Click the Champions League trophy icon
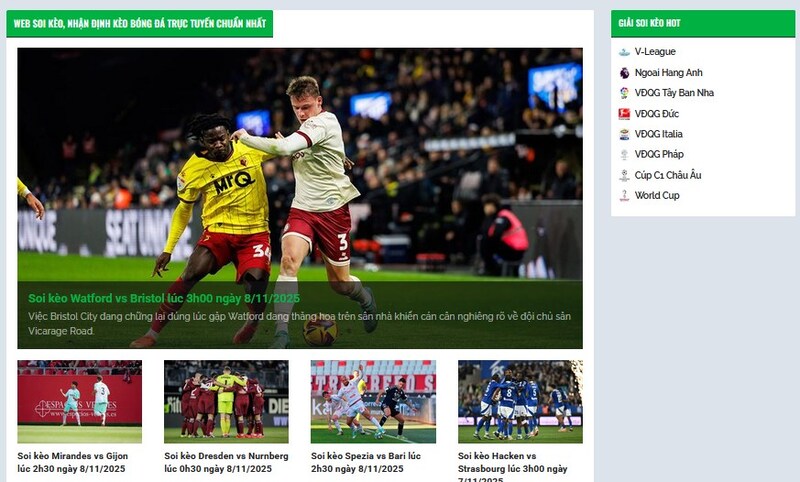 tap(624, 175)
